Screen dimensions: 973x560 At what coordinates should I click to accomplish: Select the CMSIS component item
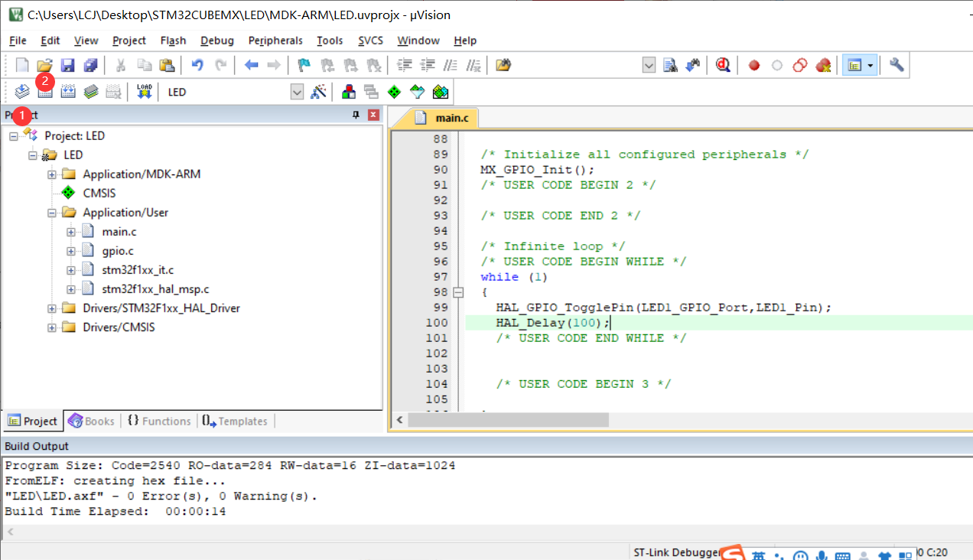tap(99, 194)
